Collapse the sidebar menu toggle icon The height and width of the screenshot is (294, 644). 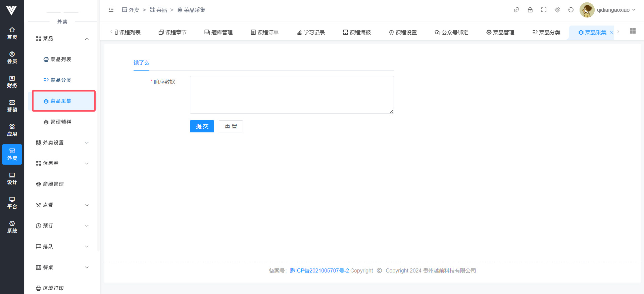coord(111,10)
